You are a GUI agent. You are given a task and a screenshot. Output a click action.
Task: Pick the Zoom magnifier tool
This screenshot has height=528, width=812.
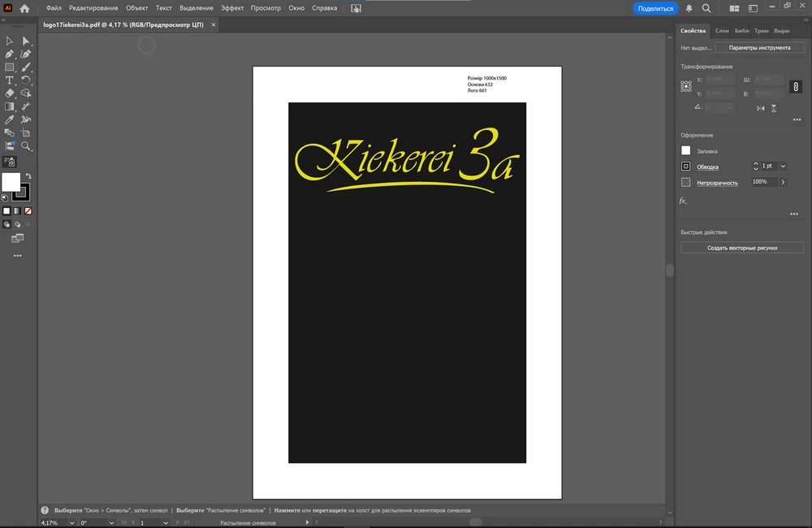26,146
